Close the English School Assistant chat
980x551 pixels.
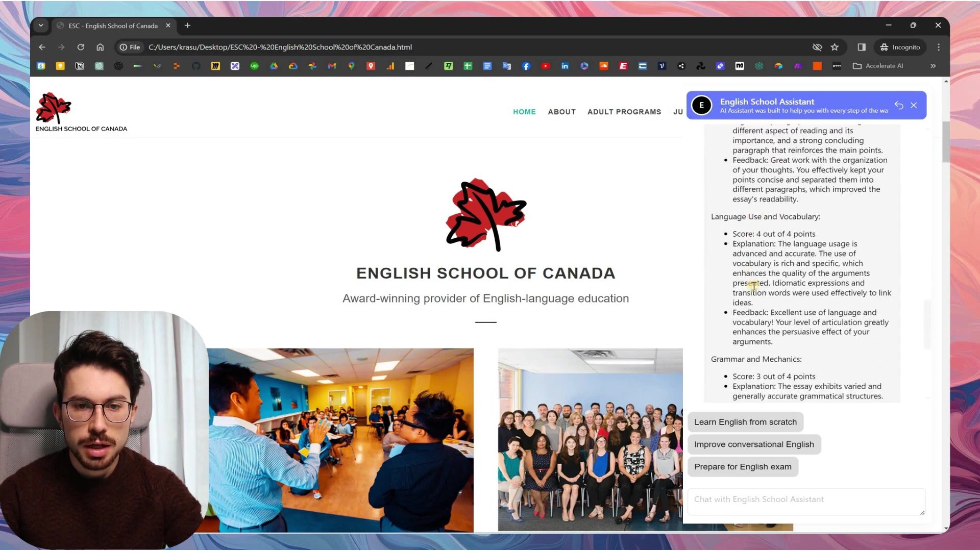(914, 105)
